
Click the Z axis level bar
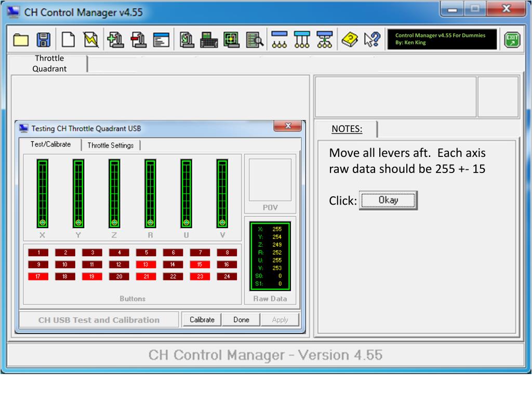point(114,193)
